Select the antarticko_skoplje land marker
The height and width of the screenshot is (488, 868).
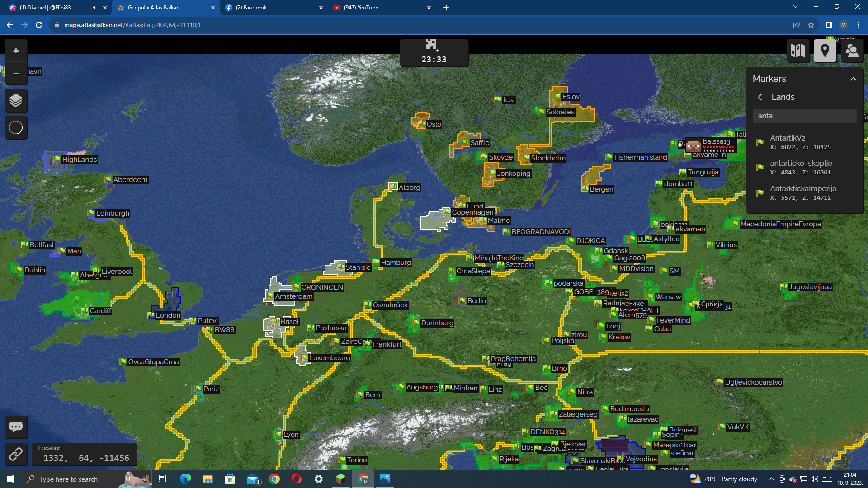pyautogui.click(x=800, y=167)
